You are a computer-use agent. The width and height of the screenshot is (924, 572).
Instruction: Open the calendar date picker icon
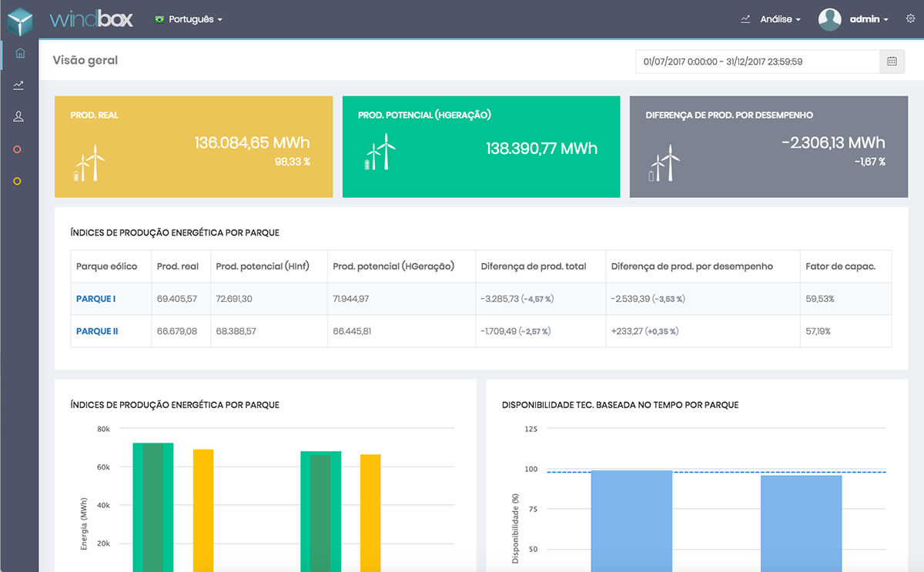point(892,62)
